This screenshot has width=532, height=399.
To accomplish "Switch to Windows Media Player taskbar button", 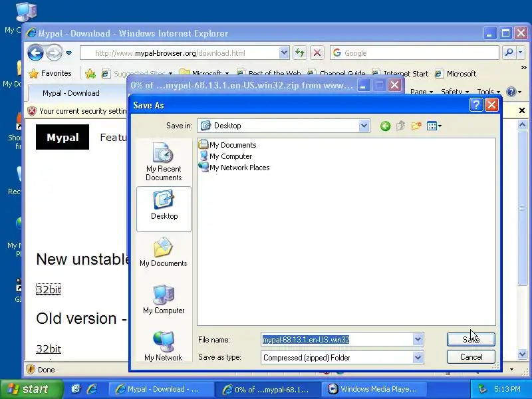I will point(374,389).
